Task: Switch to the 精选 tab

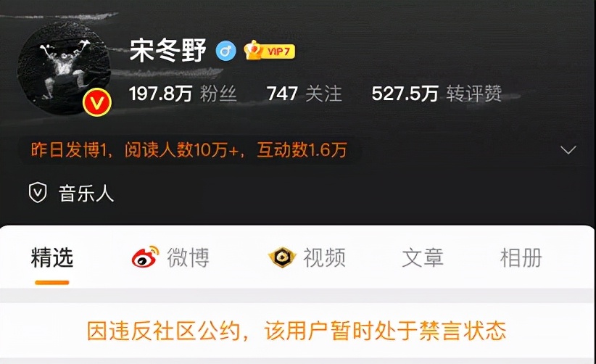Action: coord(52,257)
